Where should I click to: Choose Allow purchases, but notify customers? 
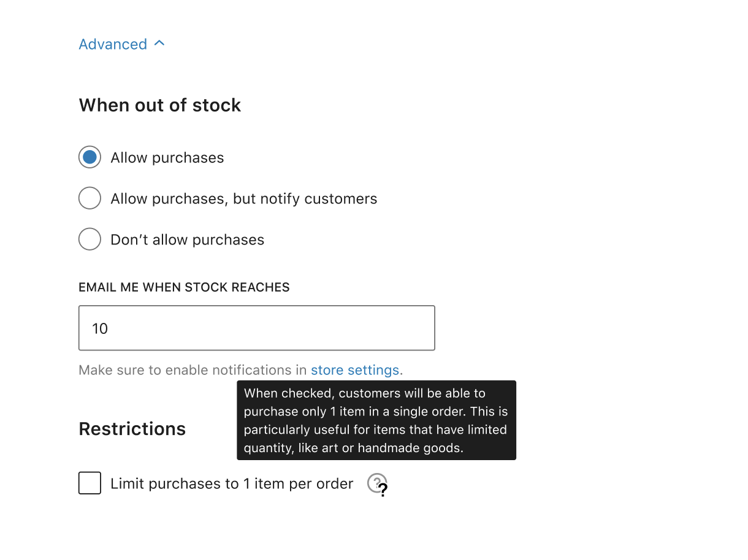click(90, 198)
